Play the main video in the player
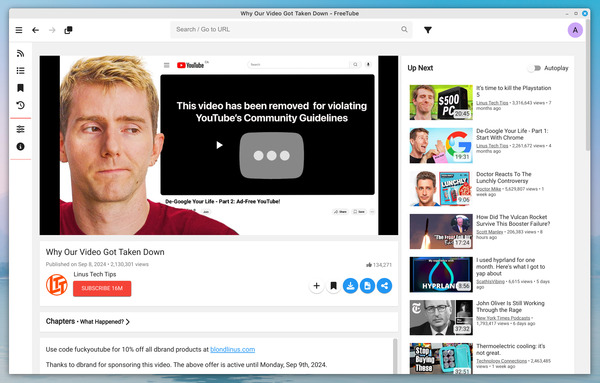 [x=219, y=145]
